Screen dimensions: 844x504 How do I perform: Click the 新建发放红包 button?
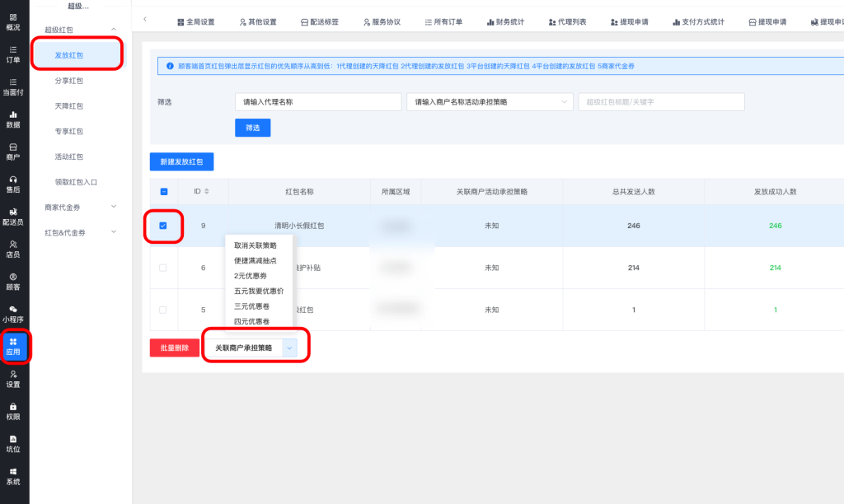tap(181, 161)
